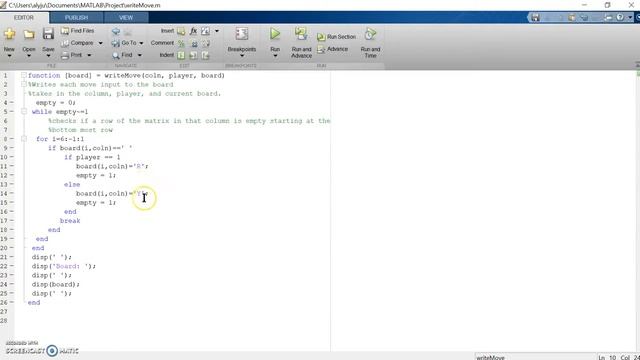Screen dimensions: 640x360
Task: Collapse the function block on line 1
Action: (24, 75)
